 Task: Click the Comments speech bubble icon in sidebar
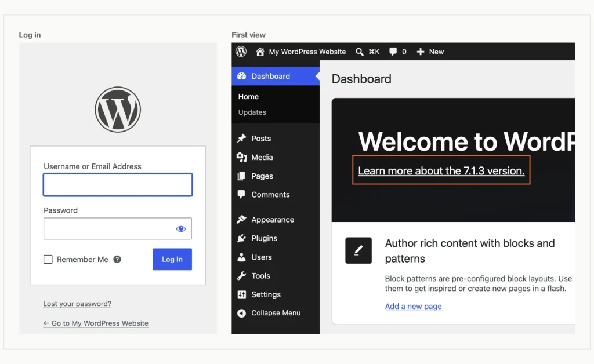241,195
